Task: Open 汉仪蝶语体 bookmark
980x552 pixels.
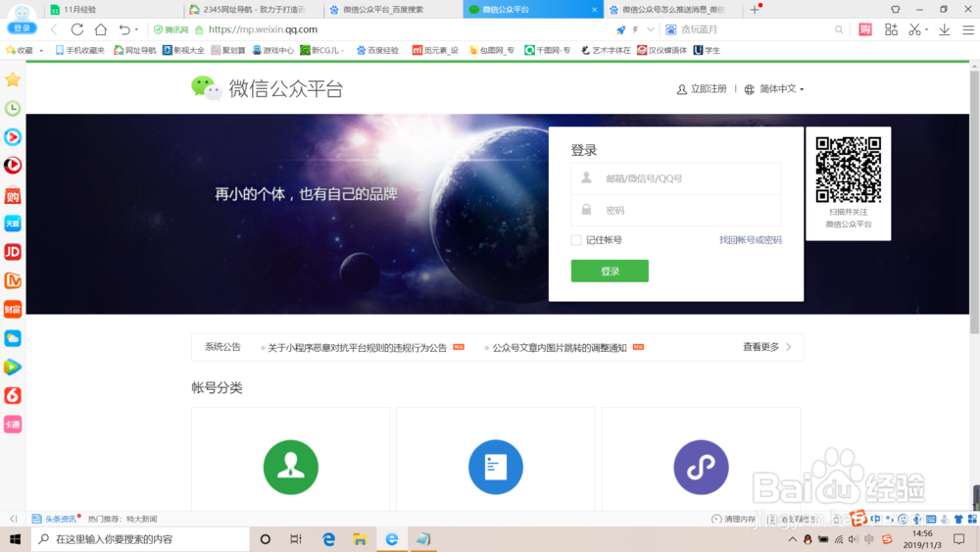Action: click(661, 50)
